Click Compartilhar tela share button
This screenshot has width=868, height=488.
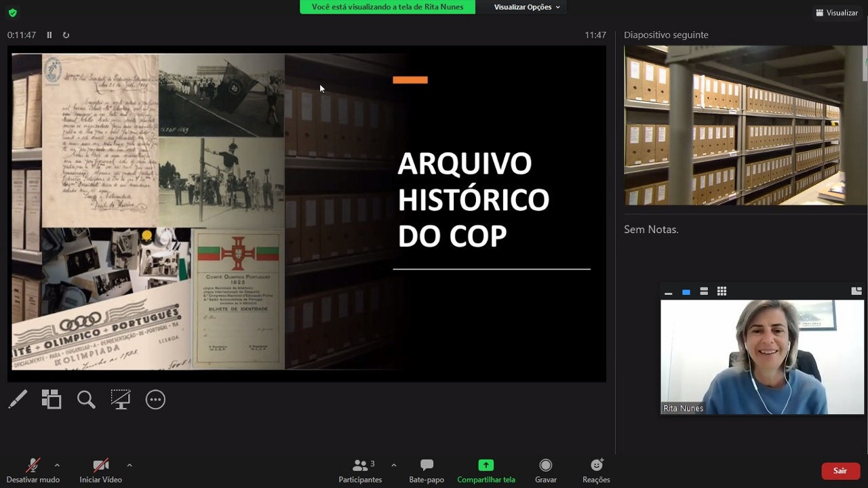tap(486, 470)
